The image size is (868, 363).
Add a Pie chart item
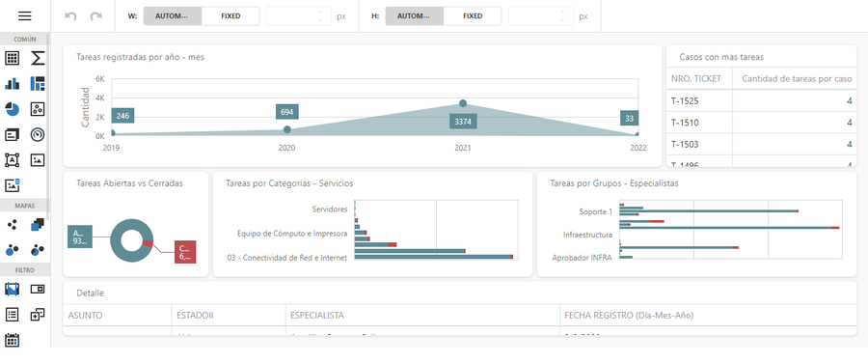tap(13, 109)
